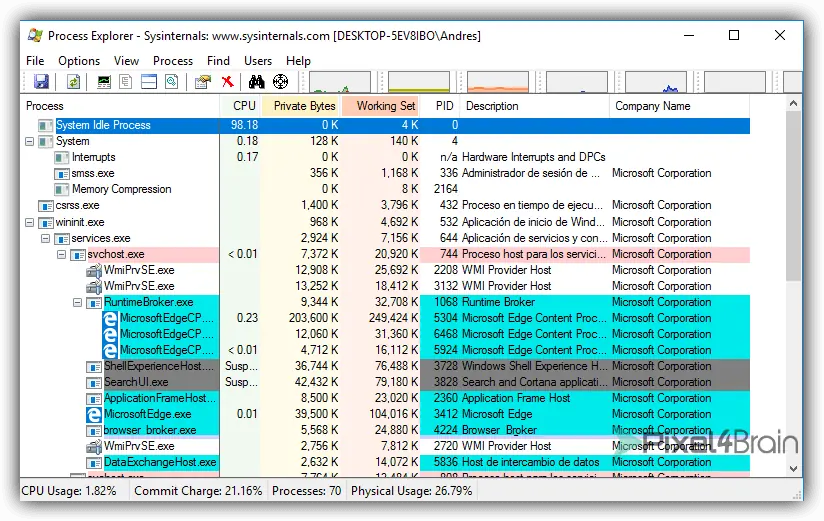Viewport: 824px width, 521px height.
Task: Collapse the RuntimeBroker.exe tree node
Action: pyautogui.click(x=77, y=303)
